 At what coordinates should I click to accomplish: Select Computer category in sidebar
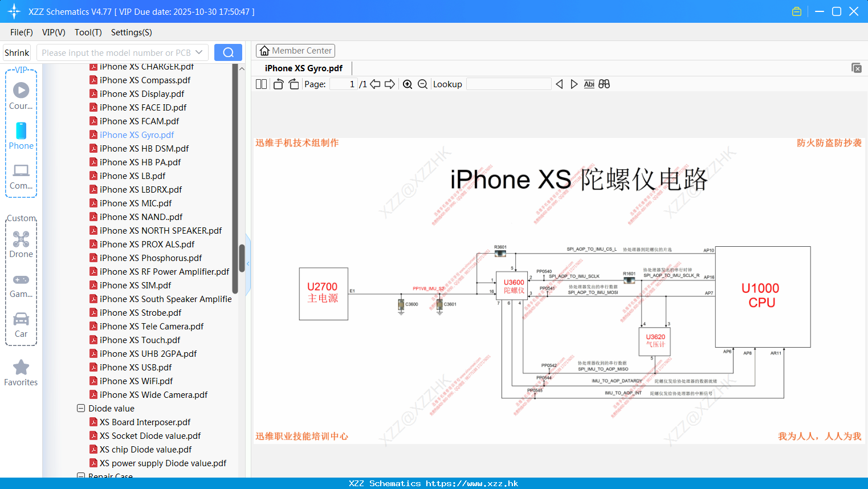(x=21, y=177)
